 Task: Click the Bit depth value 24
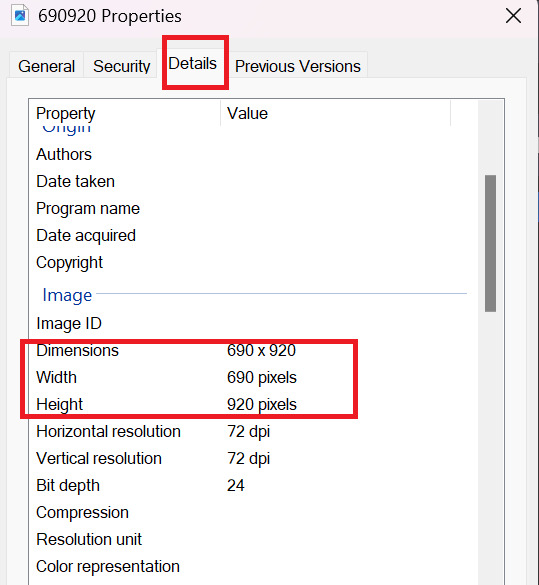[235, 485]
